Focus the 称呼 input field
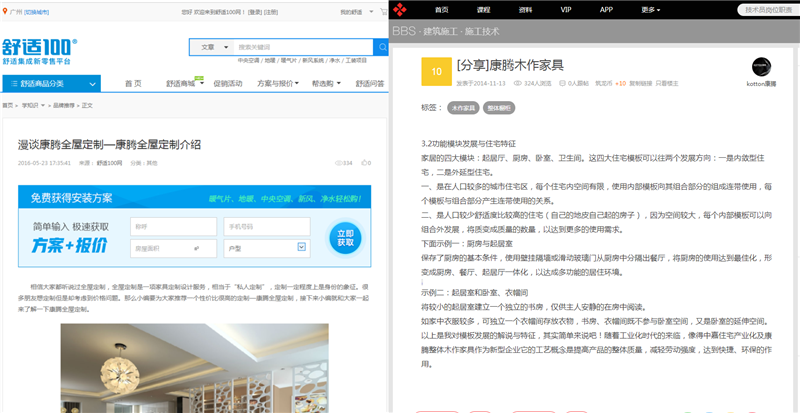Viewport: 800px width, 413px height. pyautogui.click(x=173, y=227)
